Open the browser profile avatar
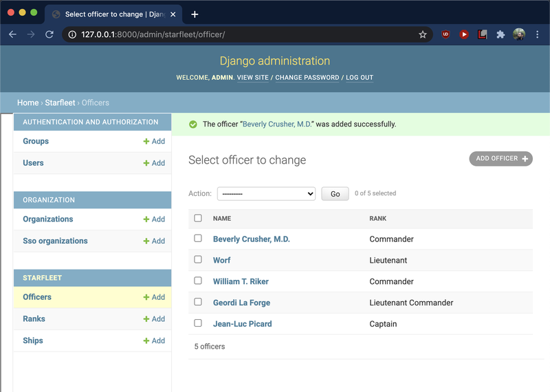 point(519,34)
